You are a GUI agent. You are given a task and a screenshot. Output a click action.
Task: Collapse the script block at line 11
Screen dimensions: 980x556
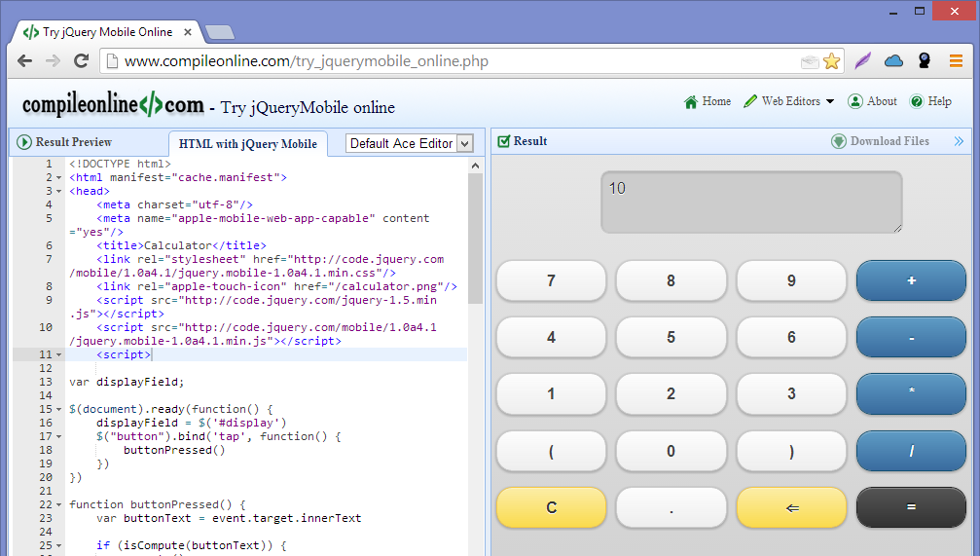(58, 354)
